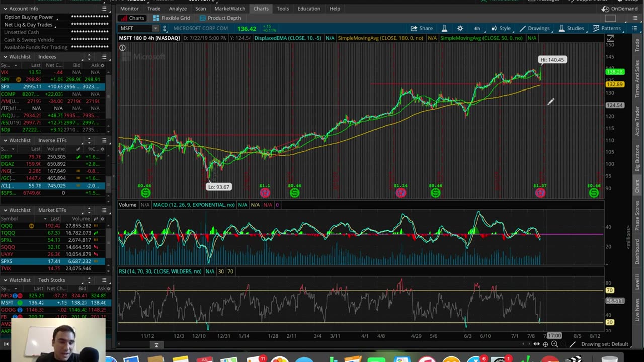This screenshot has width=644, height=362.
Task: Click the MSFT symbol input field
Action: (x=135, y=28)
